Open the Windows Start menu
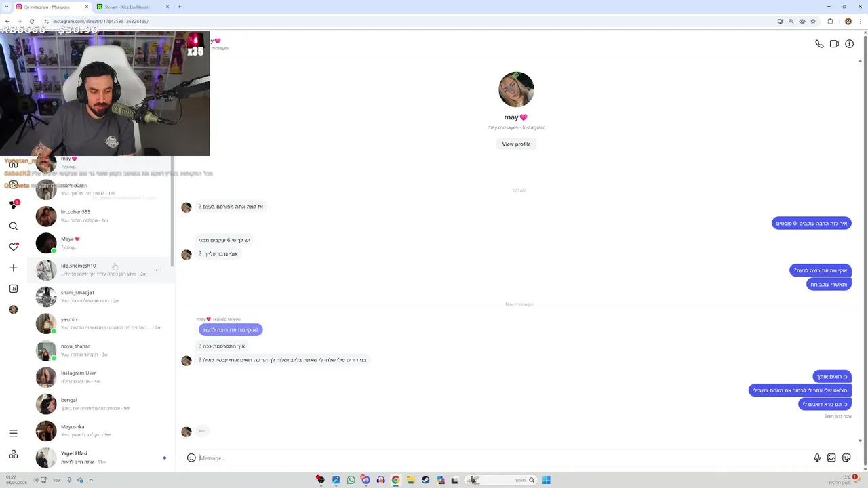Image resolution: width=868 pixels, height=488 pixels. pos(546,480)
